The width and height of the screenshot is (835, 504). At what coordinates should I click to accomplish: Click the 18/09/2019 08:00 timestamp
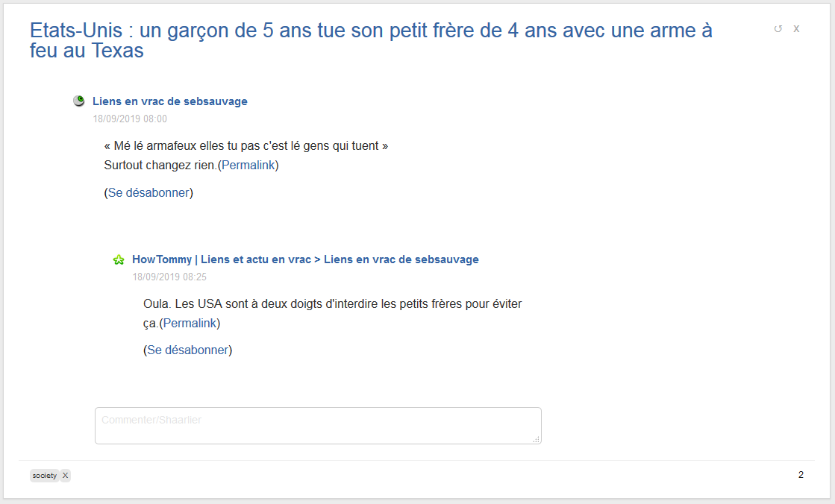(130, 119)
